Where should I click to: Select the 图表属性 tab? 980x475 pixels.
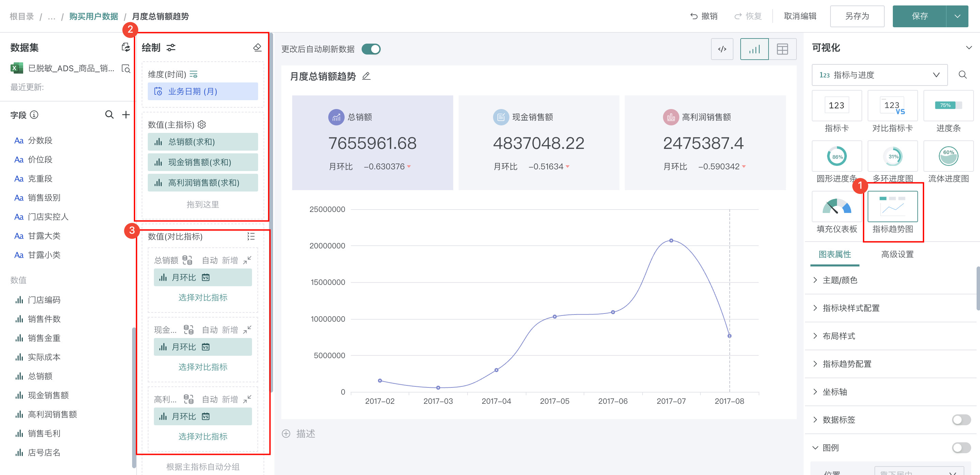coord(834,254)
